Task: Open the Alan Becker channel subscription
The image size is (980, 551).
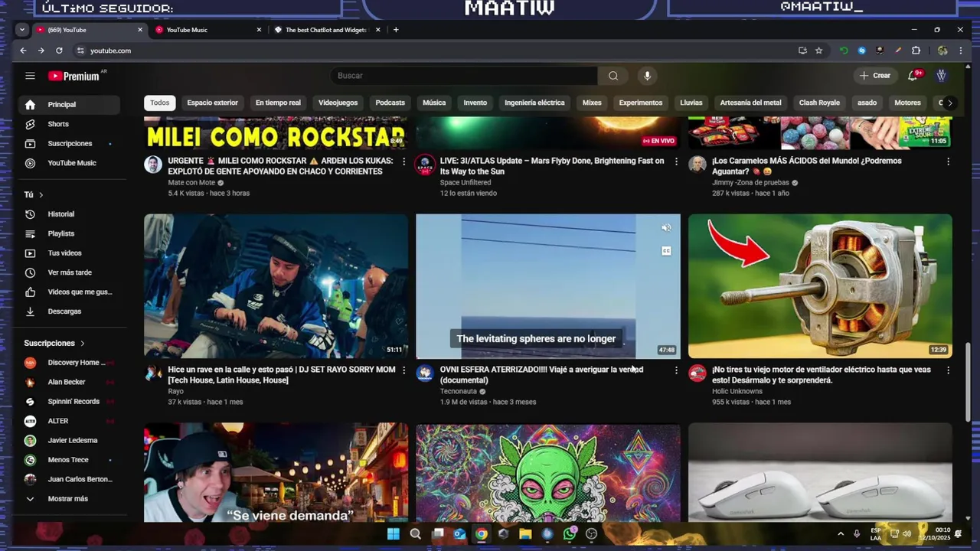Action: tap(70, 382)
